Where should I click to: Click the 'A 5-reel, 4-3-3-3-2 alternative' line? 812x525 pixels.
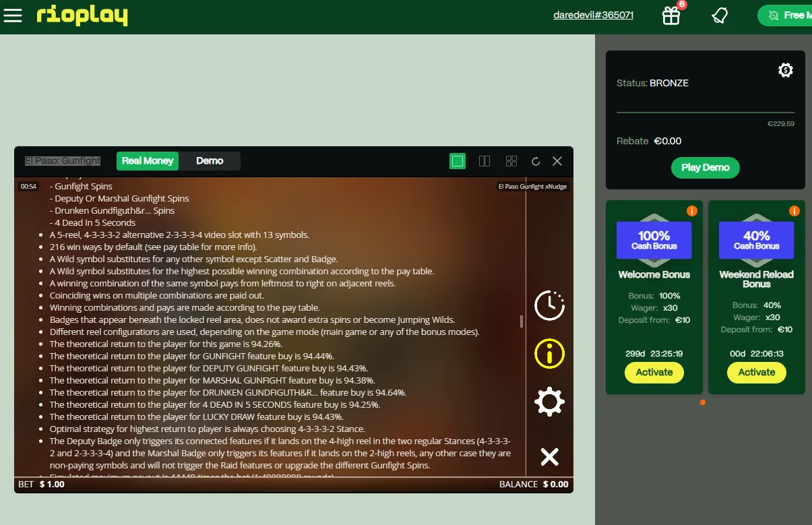tap(179, 235)
